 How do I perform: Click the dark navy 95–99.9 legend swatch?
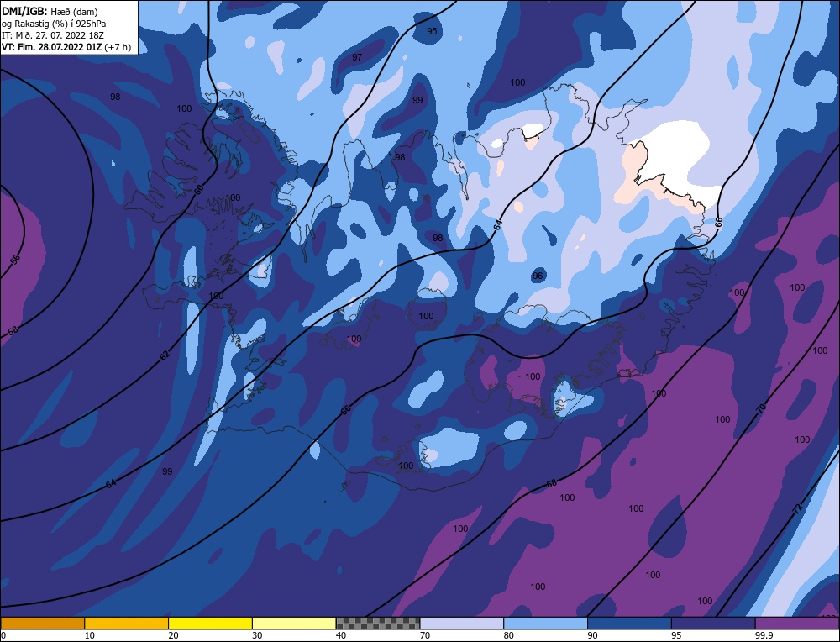[713, 624]
